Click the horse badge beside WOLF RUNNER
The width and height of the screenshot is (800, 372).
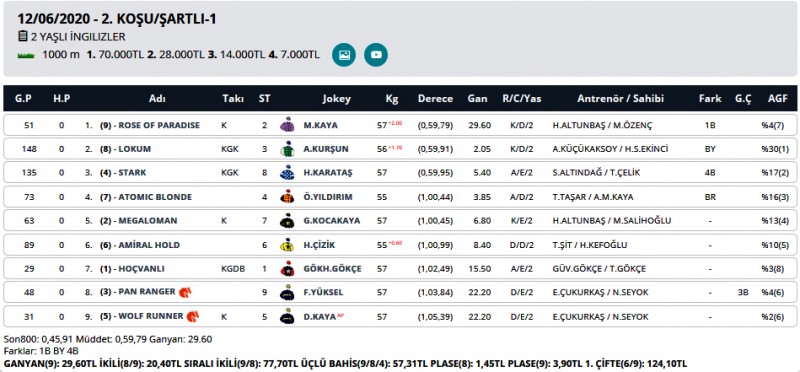(x=192, y=316)
